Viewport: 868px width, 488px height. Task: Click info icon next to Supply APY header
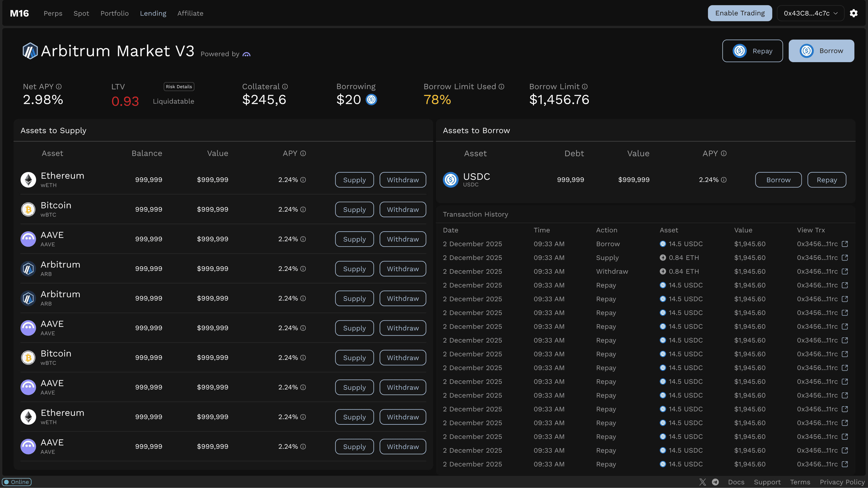[x=303, y=153]
